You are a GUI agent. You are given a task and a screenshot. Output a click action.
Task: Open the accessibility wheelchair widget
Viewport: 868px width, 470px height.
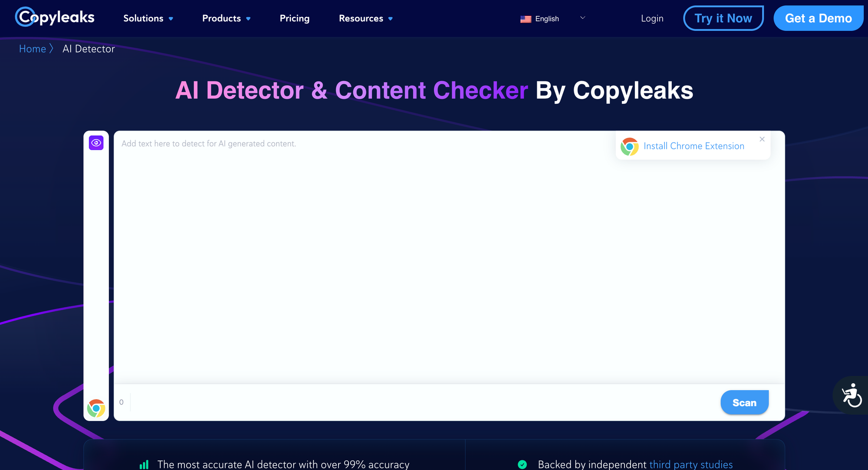coord(852,395)
